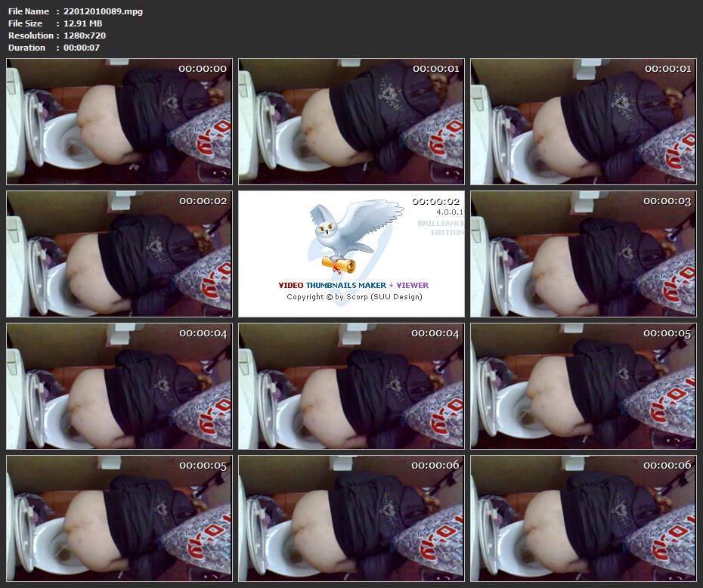Click the 4.0.0.1 version number
This screenshot has width=703, height=588.
tap(448, 213)
